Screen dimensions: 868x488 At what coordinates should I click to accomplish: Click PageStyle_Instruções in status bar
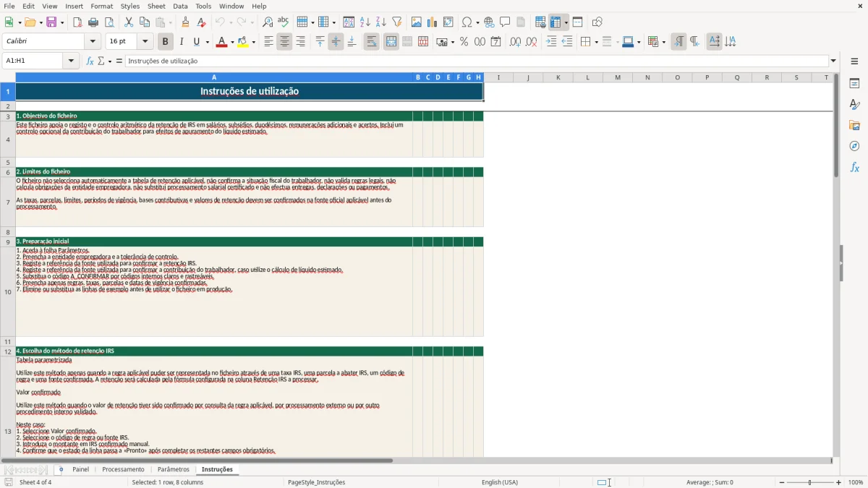pyautogui.click(x=316, y=482)
